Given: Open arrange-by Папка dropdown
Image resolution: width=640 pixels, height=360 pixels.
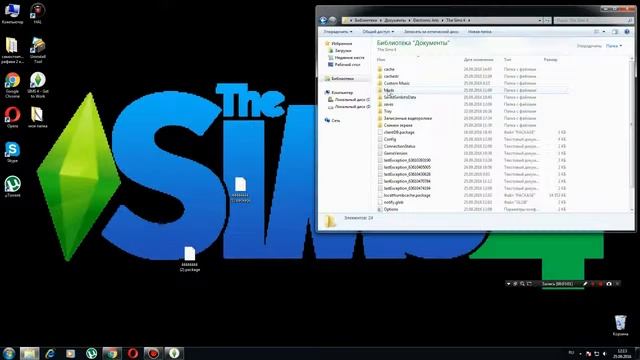Looking at the screenshot, I should pos(614,46).
